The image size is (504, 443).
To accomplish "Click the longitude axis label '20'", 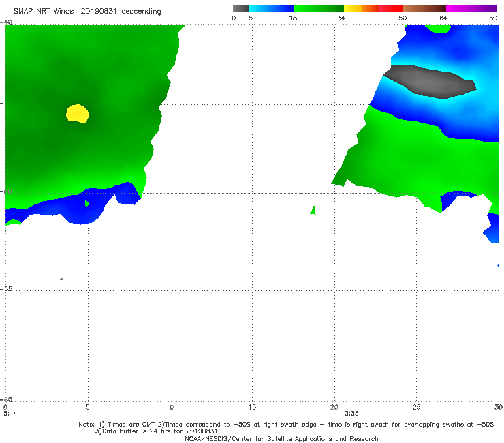I will pyautogui.click(x=334, y=407).
